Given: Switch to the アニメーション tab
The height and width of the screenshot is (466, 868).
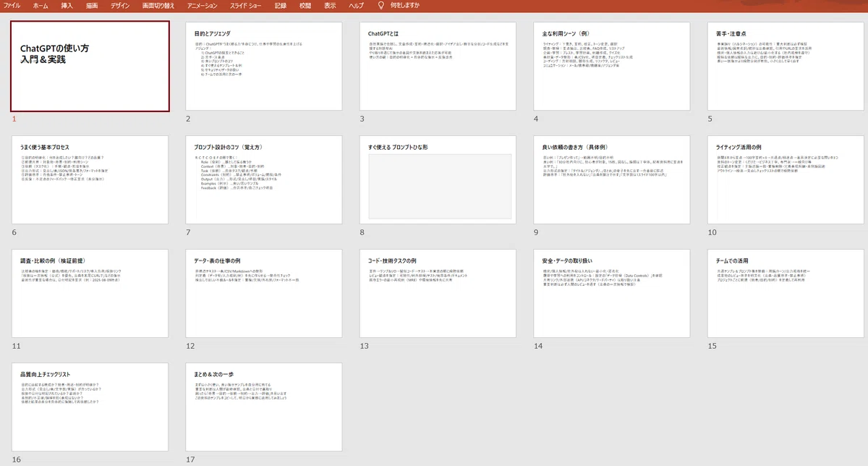Looking at the screenshot, I should tap(202, 5).
